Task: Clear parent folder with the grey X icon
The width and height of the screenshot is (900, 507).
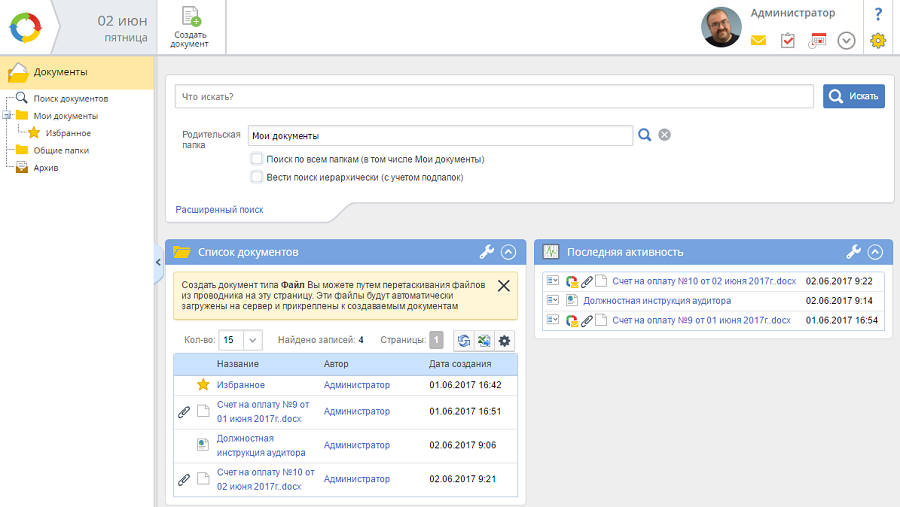Action: (664, 135)
